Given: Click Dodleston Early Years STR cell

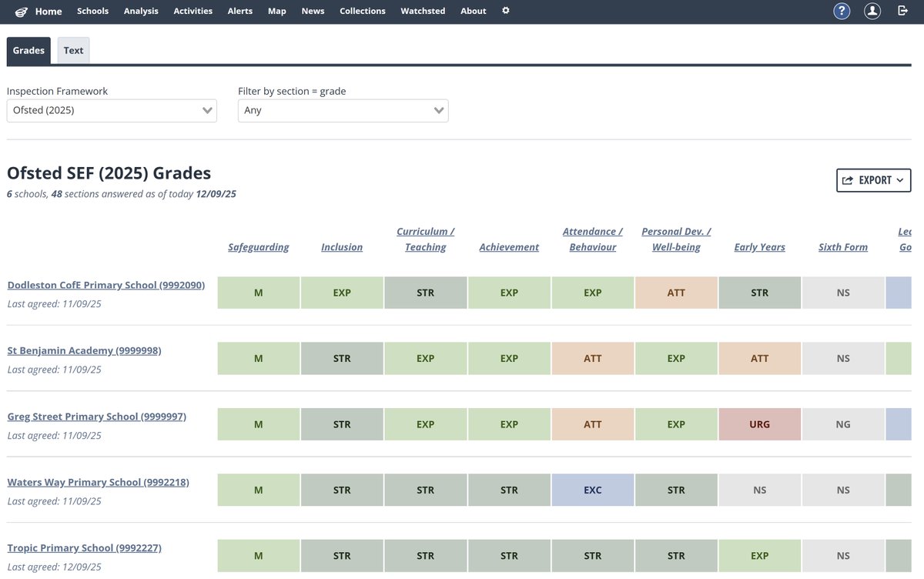Looking at the screenshot, I should pos(760,293).
